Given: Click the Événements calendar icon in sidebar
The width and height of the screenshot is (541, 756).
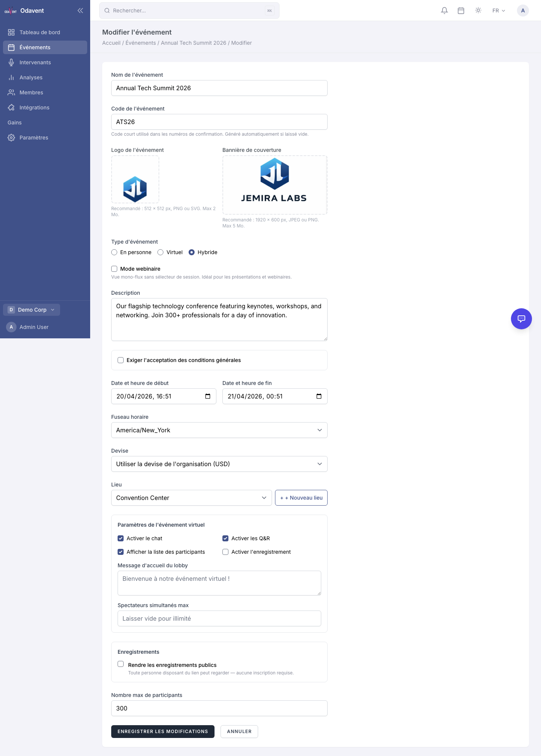Looking at the screenshot, I should [11, 47].
